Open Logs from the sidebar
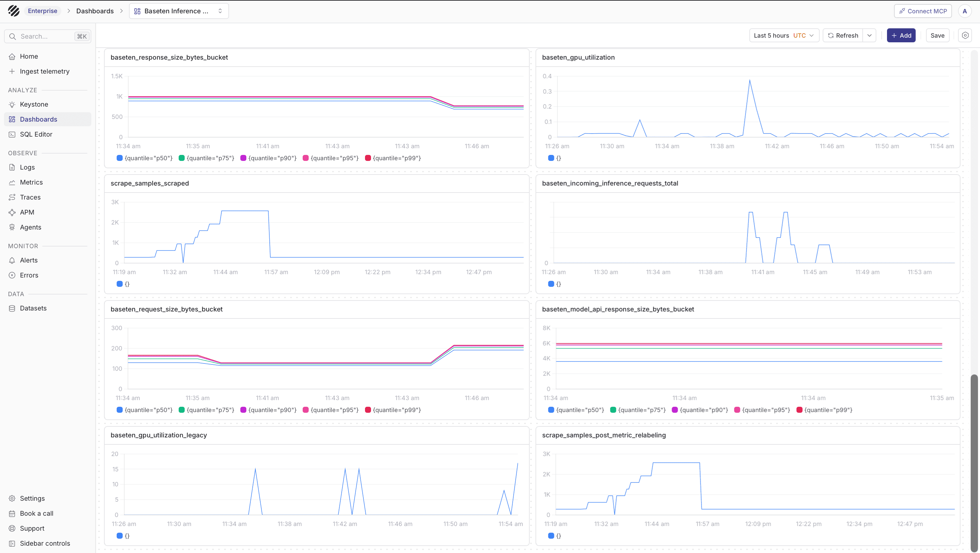 click(x=48, y=167)
